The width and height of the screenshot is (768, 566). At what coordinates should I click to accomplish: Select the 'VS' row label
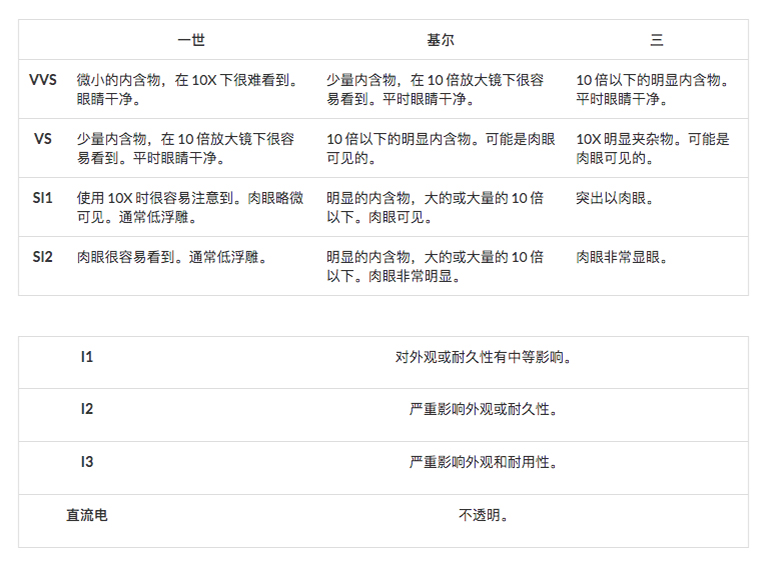point(43,139)
